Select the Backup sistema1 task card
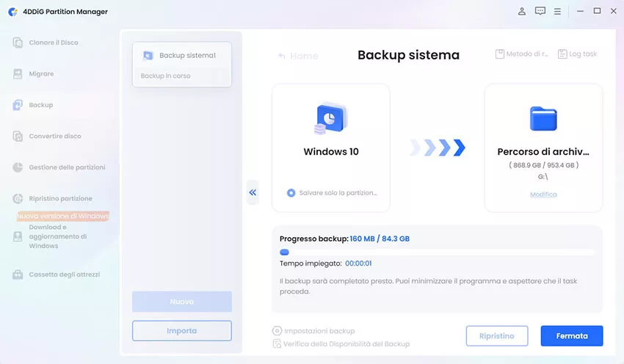This screenshot has height=364, width=624. [182, 65]
